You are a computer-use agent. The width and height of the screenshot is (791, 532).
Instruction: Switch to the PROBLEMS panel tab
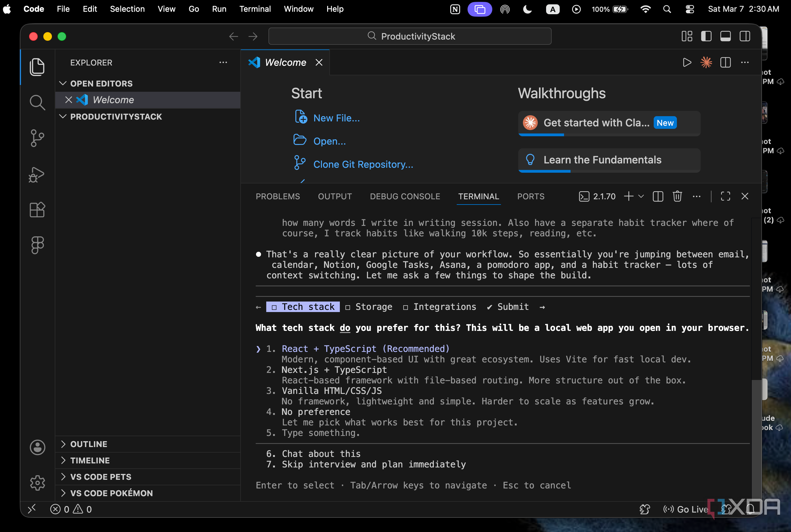[278, 196]
